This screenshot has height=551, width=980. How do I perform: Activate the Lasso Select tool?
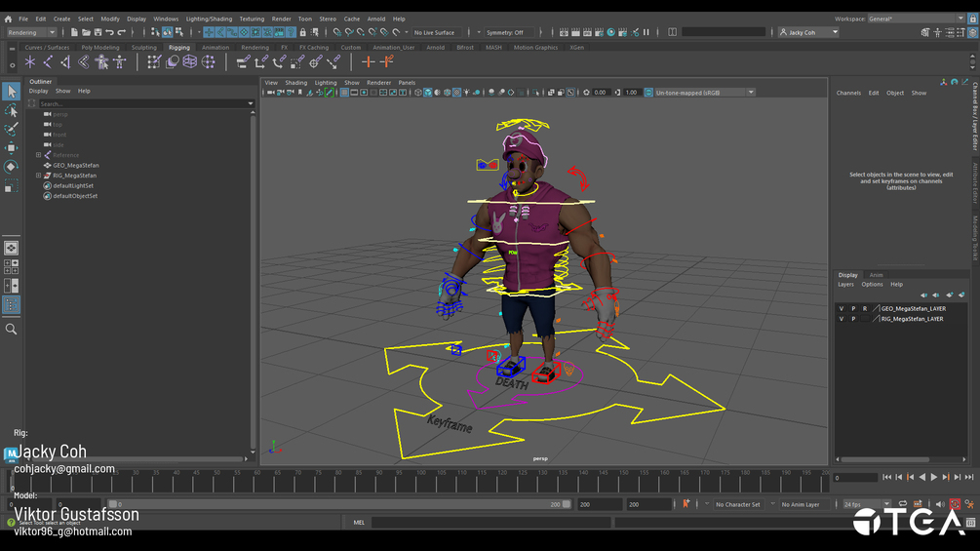(x=11, y=110)
